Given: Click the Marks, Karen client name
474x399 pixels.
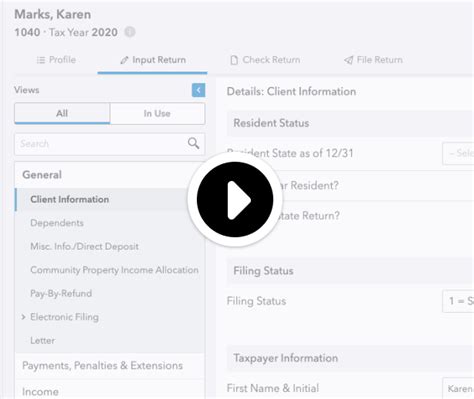Looking at the screenshot, I should click(x=52, y=14).
